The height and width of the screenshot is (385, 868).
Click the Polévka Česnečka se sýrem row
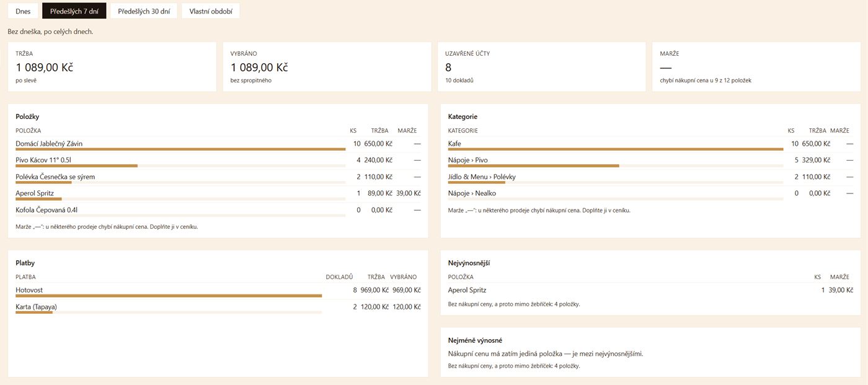pyautogui.click(x=218, y=178)
